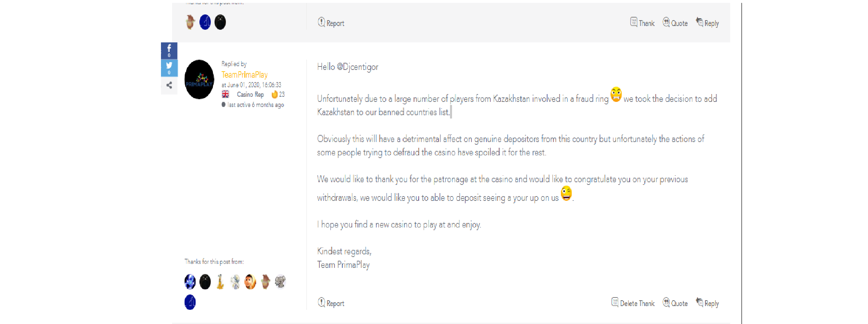Click the thumbs-up reputation icon
Viewport: 868px width, 324px height.
(275, 94)
